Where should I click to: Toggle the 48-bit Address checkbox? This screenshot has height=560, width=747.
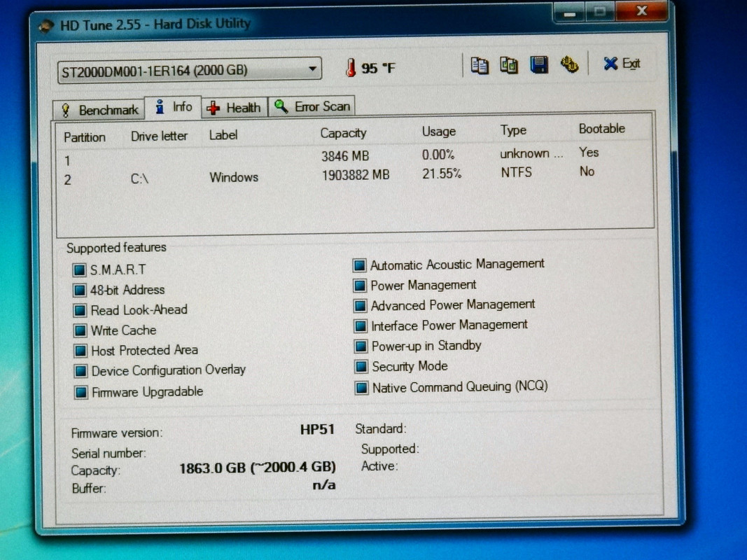pos(79,290)
